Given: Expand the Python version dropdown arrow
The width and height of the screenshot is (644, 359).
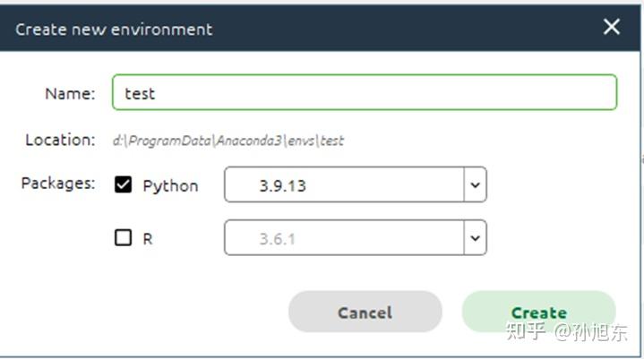Looking at the screenshot, I should 475,186.
